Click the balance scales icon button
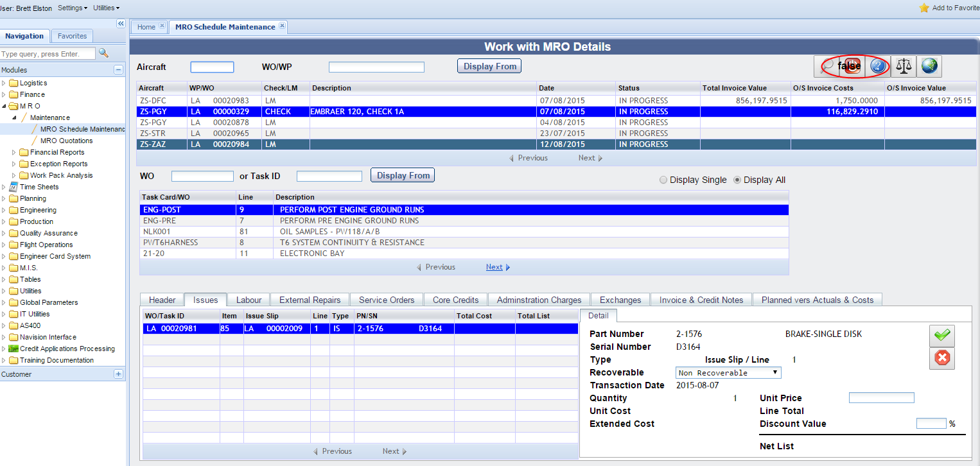 904,65
